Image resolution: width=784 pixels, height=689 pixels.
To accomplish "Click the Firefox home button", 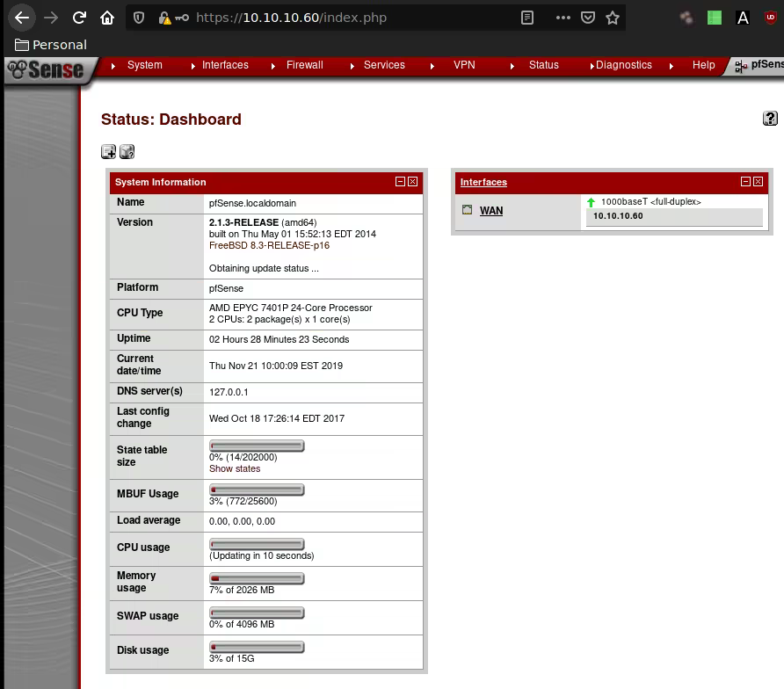I will coord(107,18).
